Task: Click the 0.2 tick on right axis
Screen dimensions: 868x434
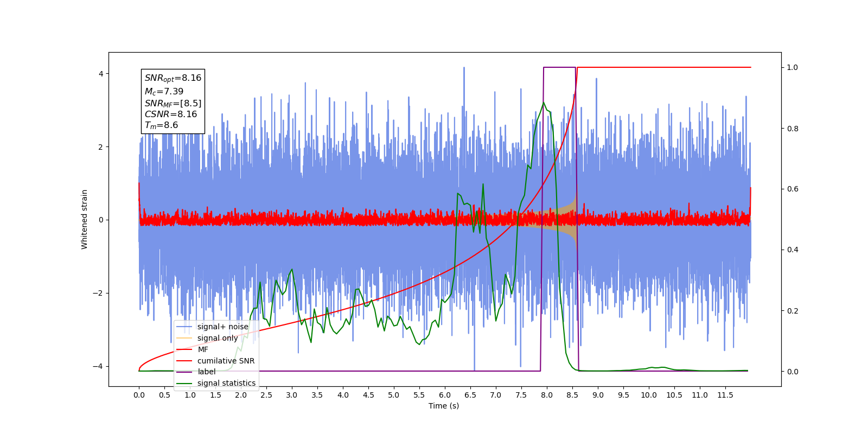Action: tap(793, 311)
